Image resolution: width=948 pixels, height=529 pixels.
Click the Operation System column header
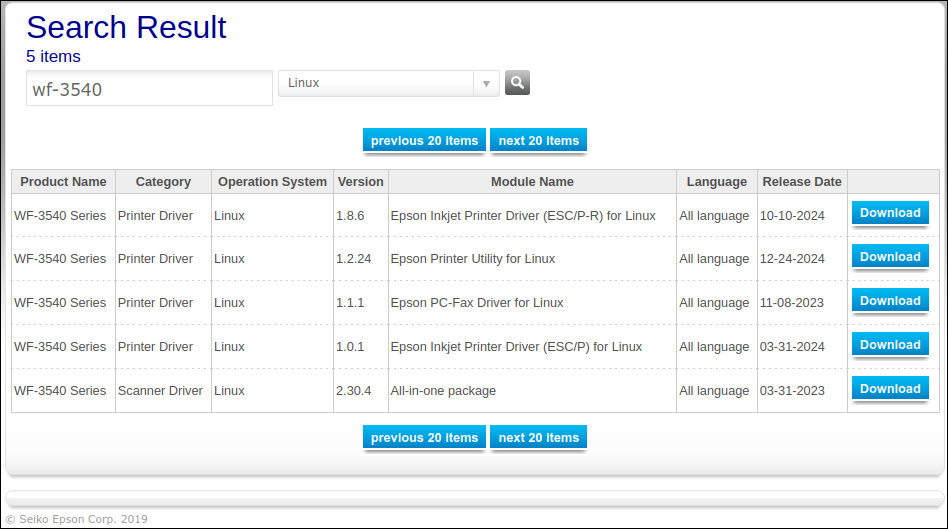(x=272, y=182)
